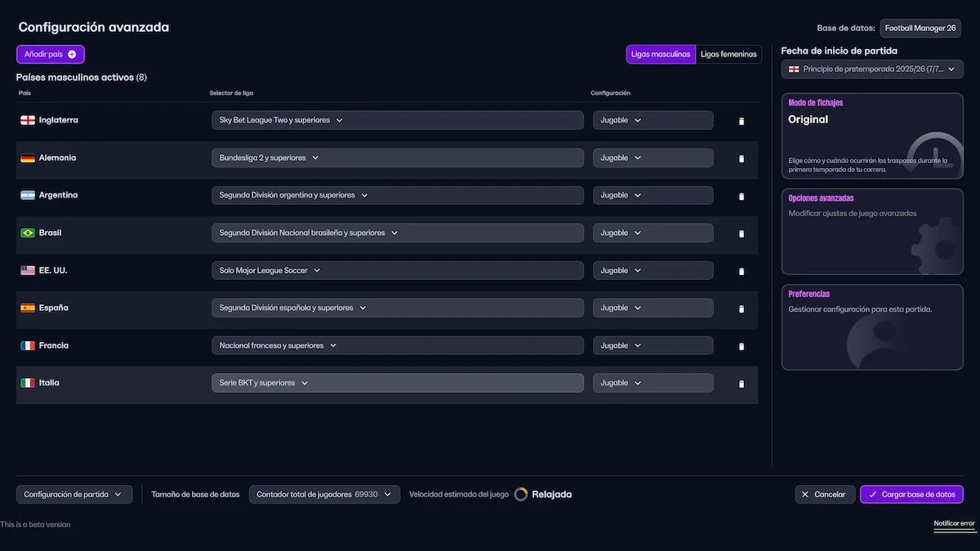Delete the Brasil row via trash icon
Screen dimensions: 980x551
pos(742,233)
